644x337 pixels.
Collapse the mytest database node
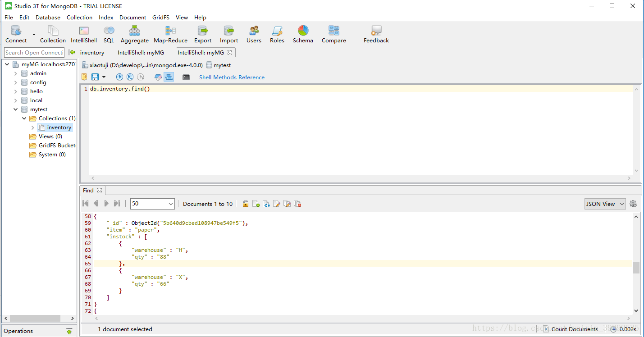[16, 109]
